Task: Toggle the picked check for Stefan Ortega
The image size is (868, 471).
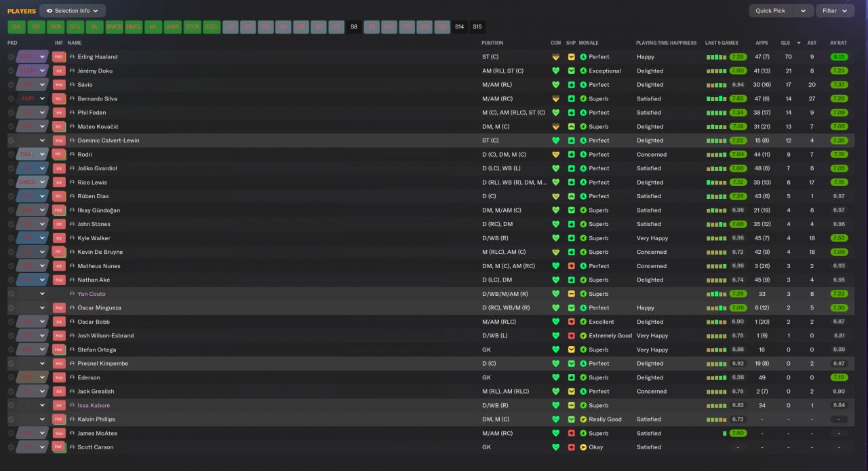Action: click(11, 350)
